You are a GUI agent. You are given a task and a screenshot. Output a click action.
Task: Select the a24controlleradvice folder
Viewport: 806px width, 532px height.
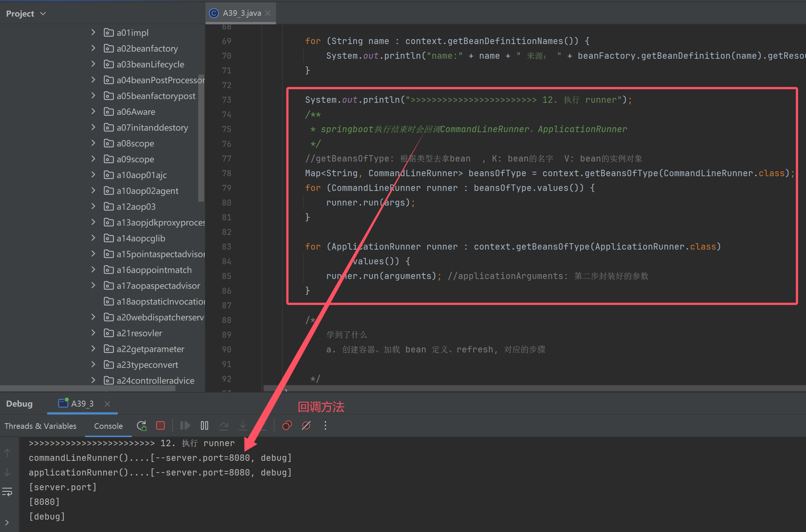(x=149, y=380)
